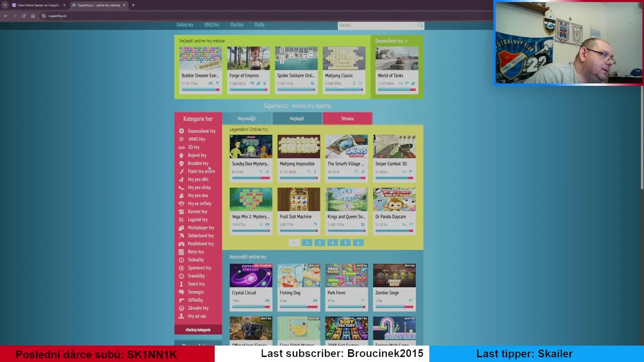Select the Témata tab

(347, 119)
